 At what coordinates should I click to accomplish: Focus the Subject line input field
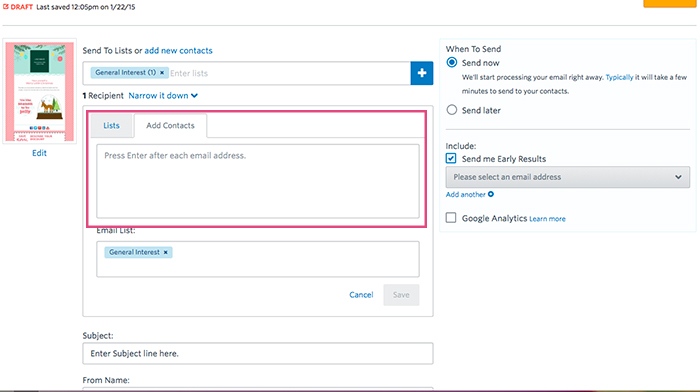(x=258, y=354)
